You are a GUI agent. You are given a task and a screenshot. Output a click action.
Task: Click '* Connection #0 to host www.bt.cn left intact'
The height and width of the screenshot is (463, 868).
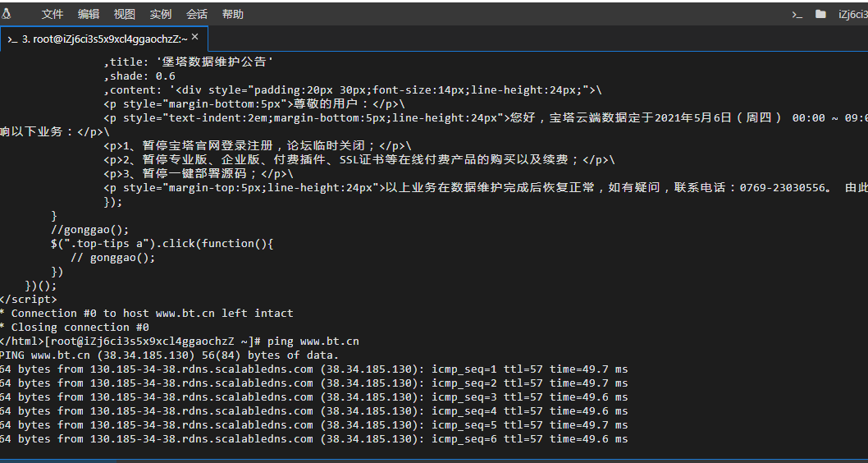coord(147,313)
